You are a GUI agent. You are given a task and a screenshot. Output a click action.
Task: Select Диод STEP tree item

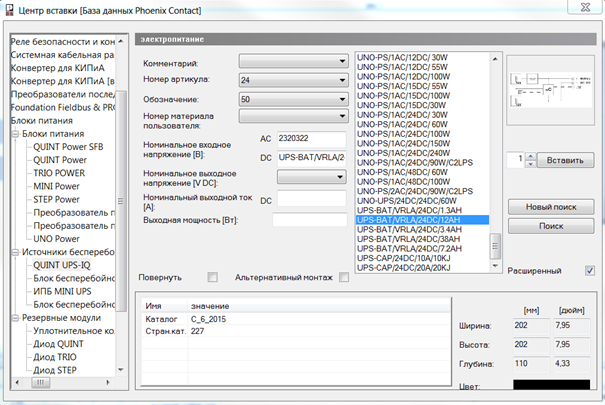[55, 370]
